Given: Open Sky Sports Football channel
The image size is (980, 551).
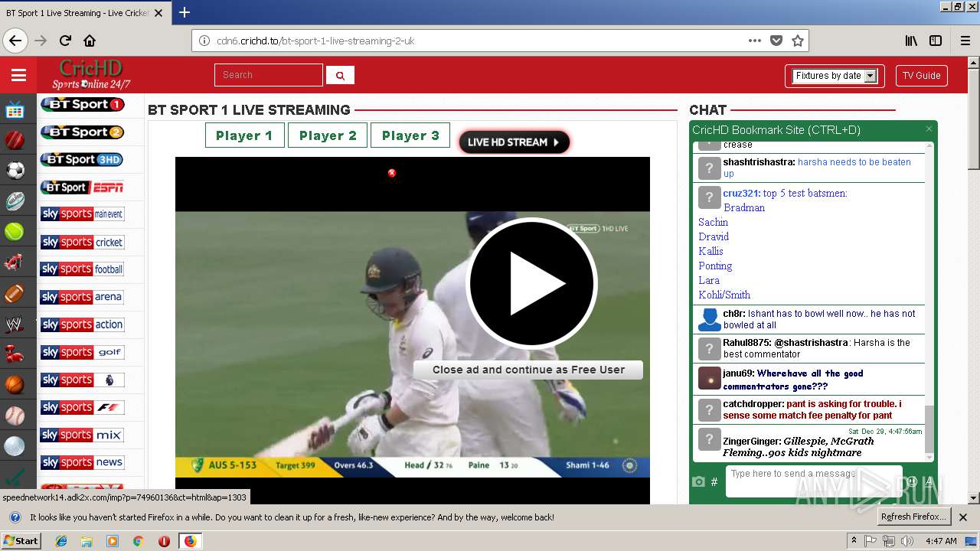Looking at the screenshot, I should click(82, 269).
